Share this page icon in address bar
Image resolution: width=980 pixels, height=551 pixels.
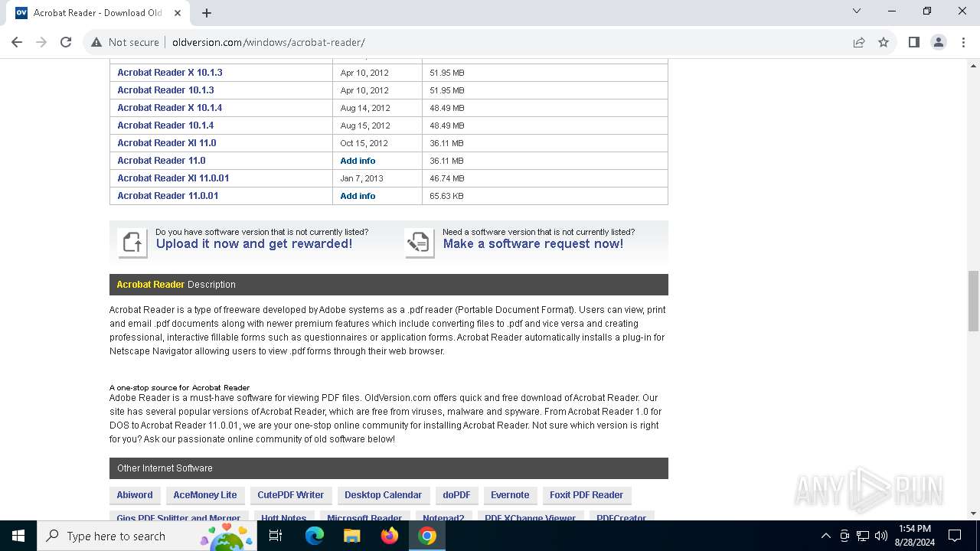pos(859,42)
